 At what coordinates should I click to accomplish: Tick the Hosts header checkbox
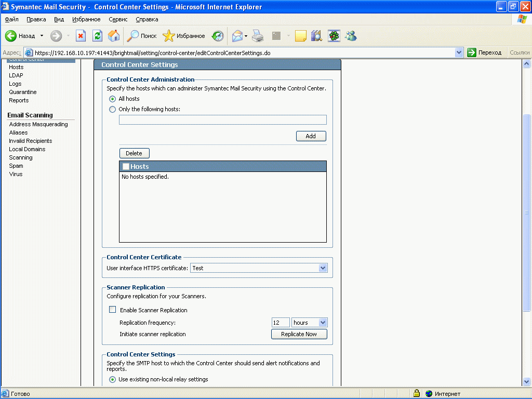(x=126, y=166)
